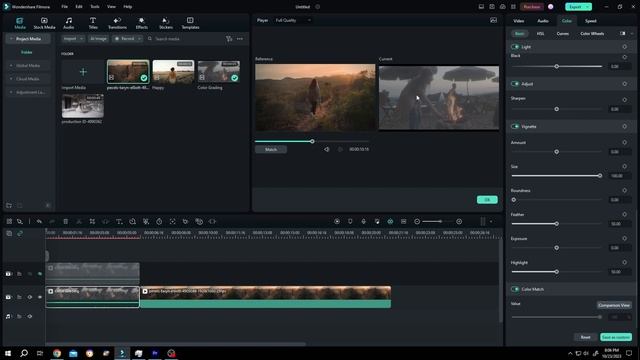Select the Happy media thumbnail
Viewport: 640px width, 360px height.
coord(173,72)
